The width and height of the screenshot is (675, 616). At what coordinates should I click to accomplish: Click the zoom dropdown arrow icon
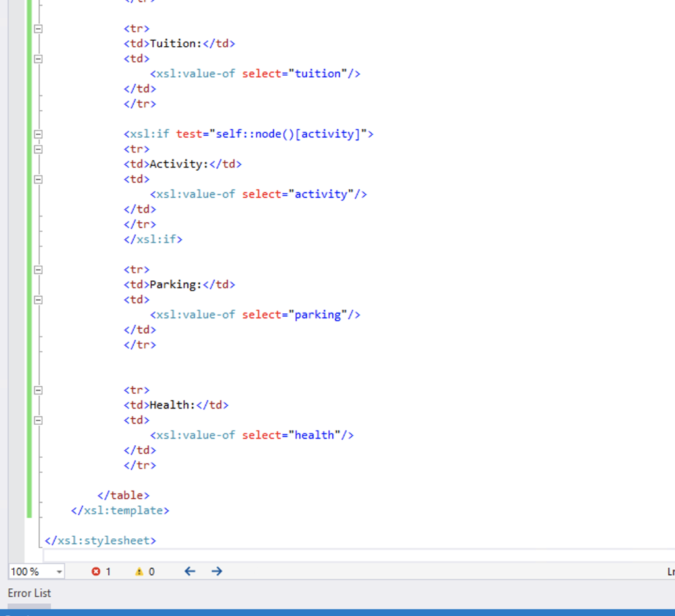(x=60, y=571)
